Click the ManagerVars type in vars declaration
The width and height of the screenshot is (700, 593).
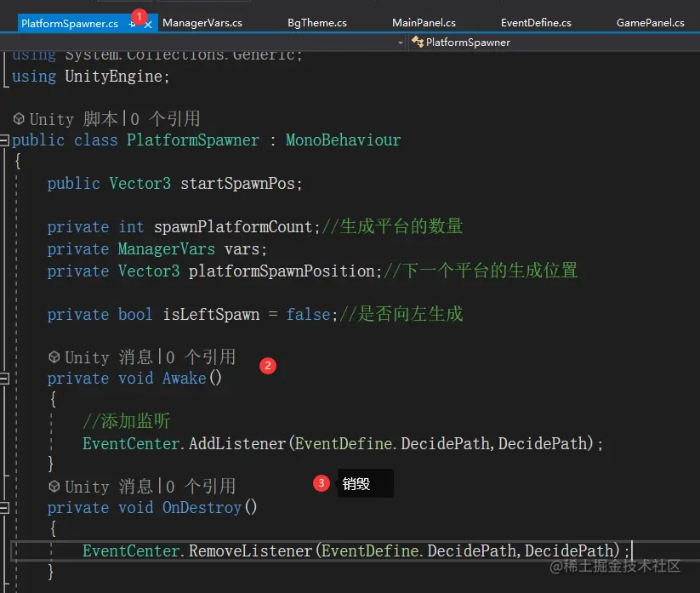[x=167, y=248]
